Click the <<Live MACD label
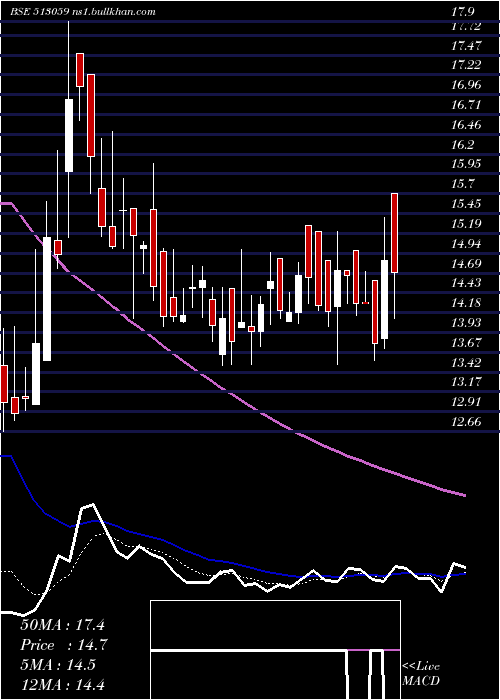The width and height of the screenshot is (500, 700). tap(421, 673)
